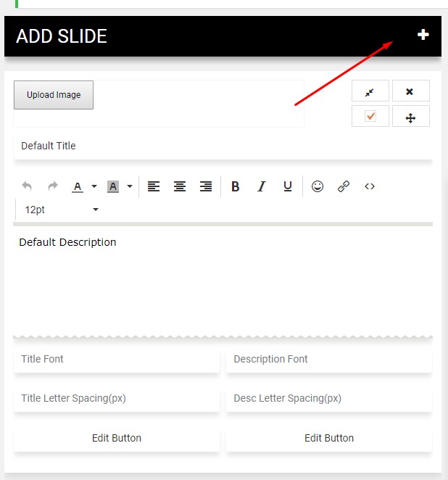Align text center
The image size is (448, 480).
coord(180,186)
